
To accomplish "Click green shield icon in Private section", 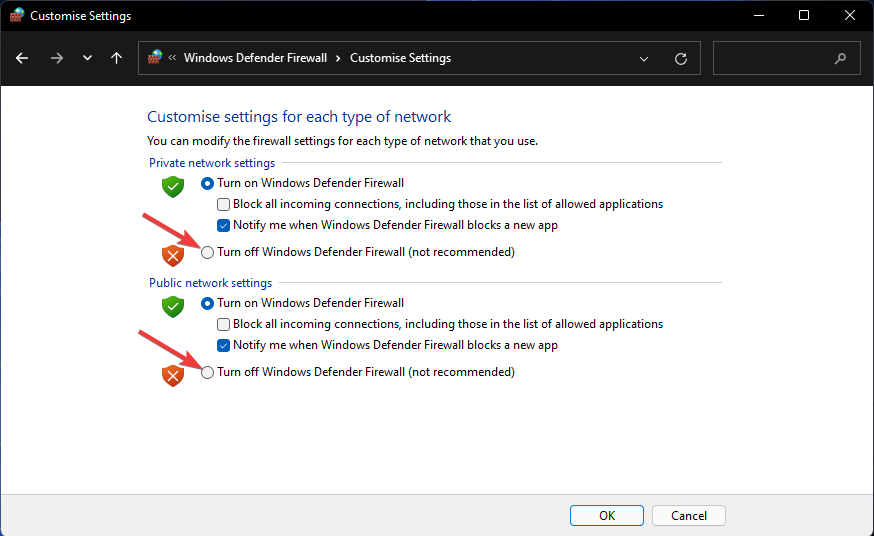I will pyautogui.click(x=173, y=187).
